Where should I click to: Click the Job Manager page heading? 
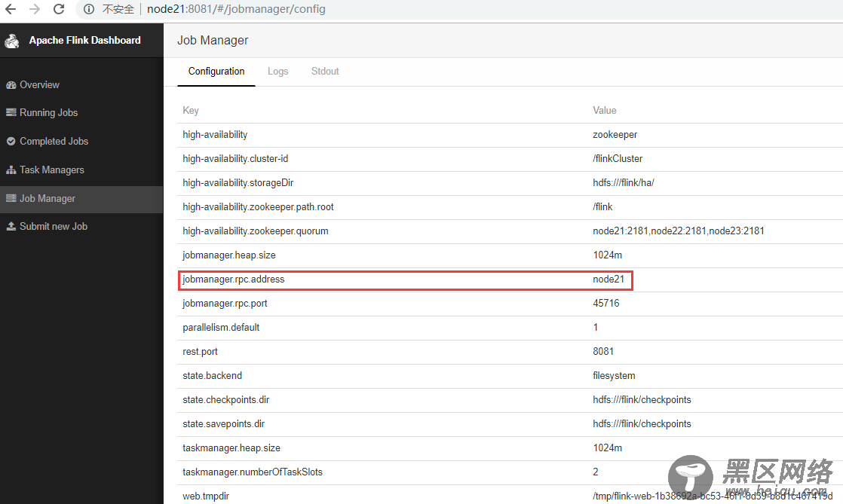point(213,40)
